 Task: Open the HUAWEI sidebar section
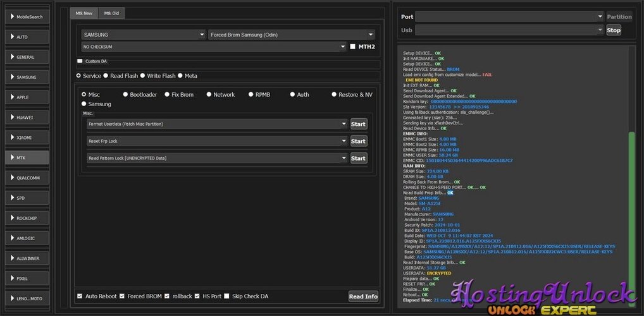(x=27, y=118)
